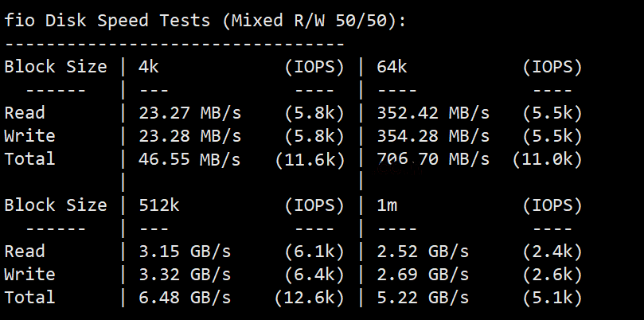This screenshot has height=320, width=644.
Task: Select the 2.69 GB/s write speed
Action: coord(423,275)
